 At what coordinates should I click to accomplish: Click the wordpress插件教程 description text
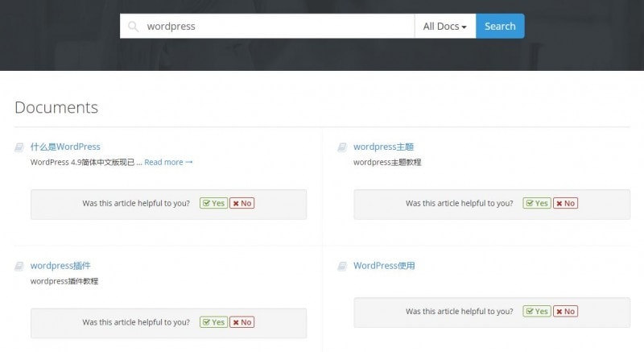[64, 281]
